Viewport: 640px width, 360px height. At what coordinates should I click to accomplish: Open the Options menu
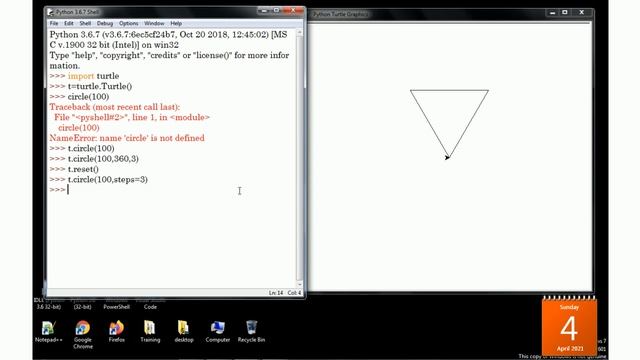(129, 24)
